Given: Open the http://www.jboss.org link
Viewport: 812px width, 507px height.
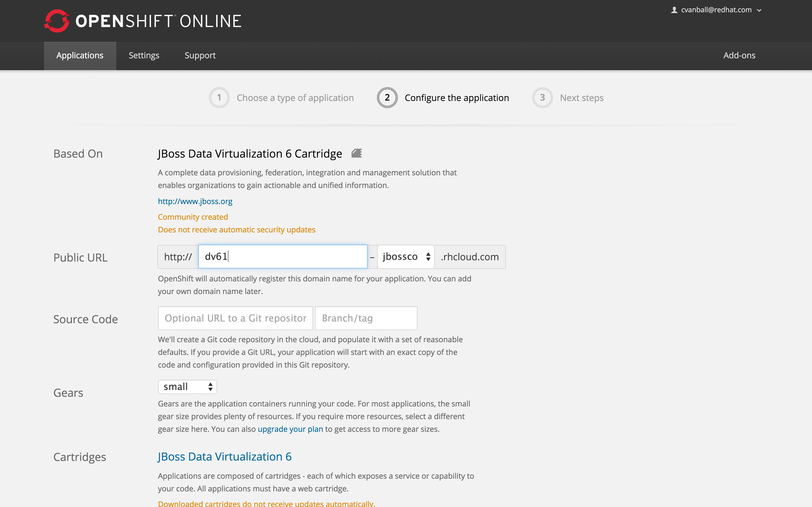Looking at the screenshot, I should [x=195, y=201].
